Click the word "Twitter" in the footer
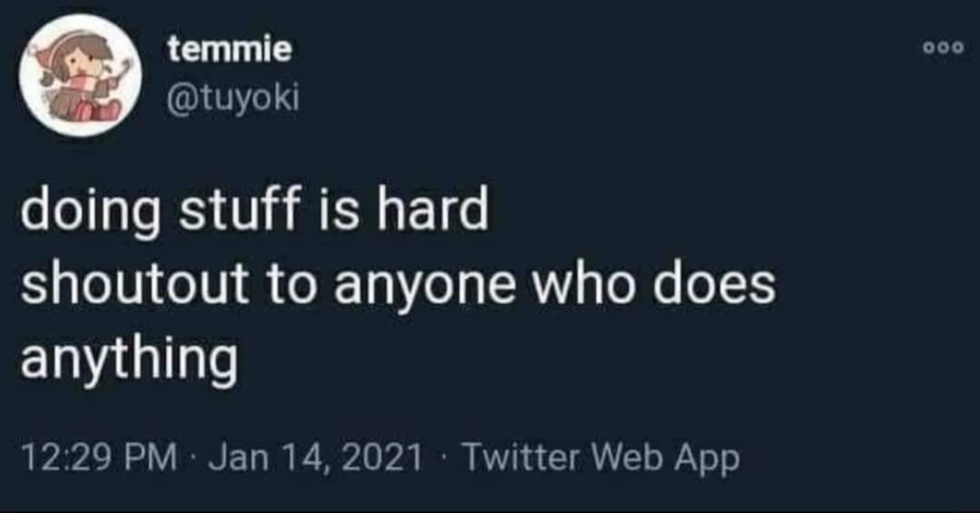The height and width of the screenshot is (513, 980). [520, 457]
